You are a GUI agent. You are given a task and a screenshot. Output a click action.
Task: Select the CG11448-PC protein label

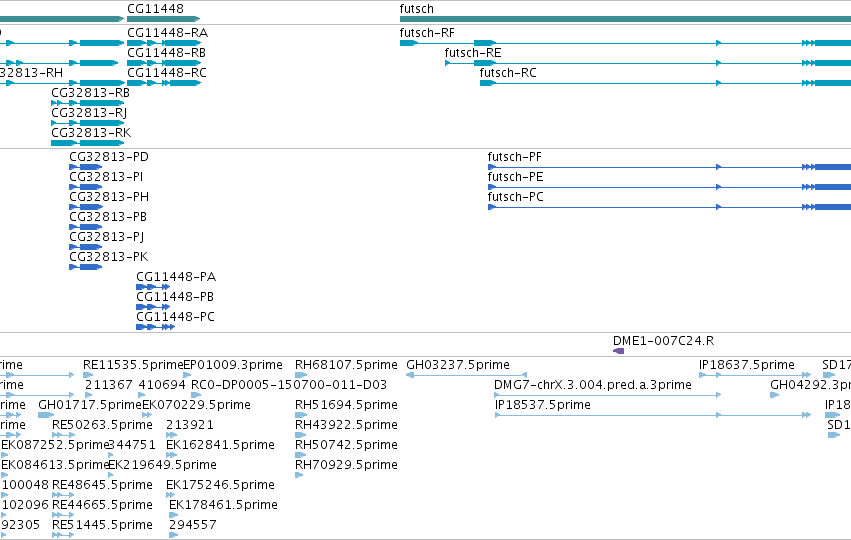[x=175, y=317]
